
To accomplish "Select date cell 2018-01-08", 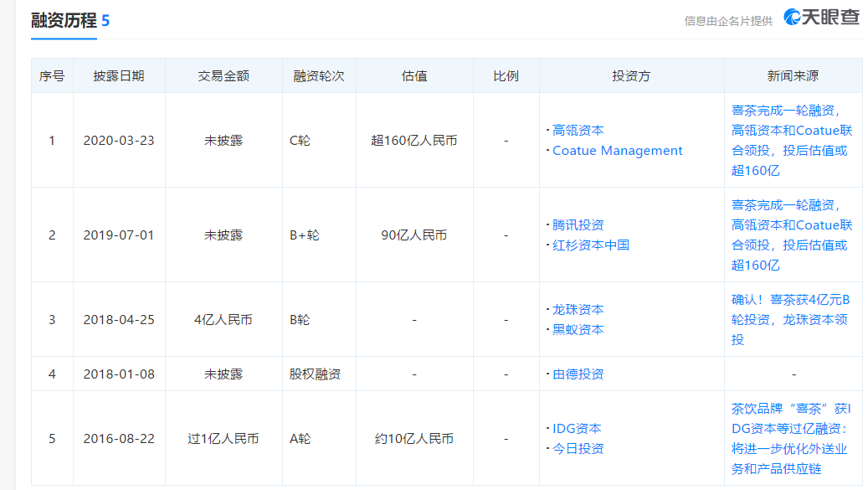I will [119, 374].
